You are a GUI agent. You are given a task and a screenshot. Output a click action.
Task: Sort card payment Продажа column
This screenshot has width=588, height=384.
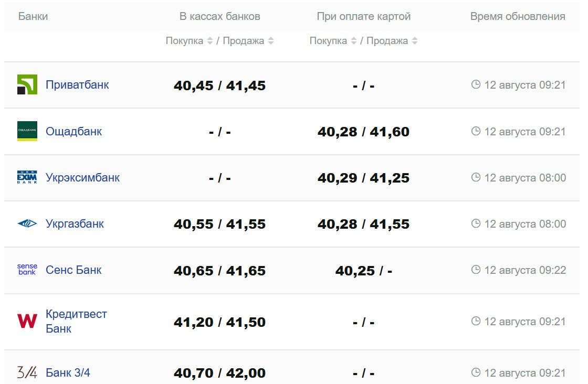pos(415,41)
